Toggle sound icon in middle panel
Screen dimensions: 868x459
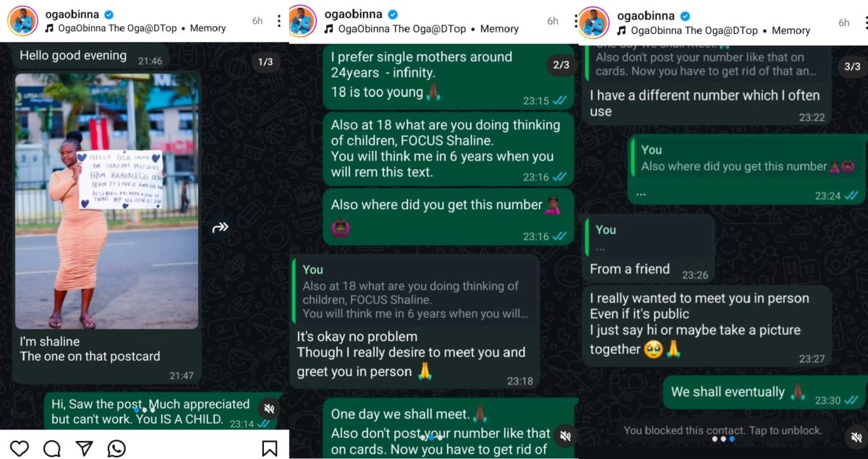(x=565, y=436)
